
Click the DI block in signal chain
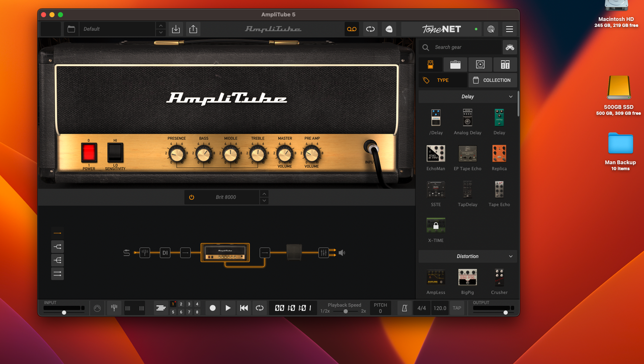165,253
